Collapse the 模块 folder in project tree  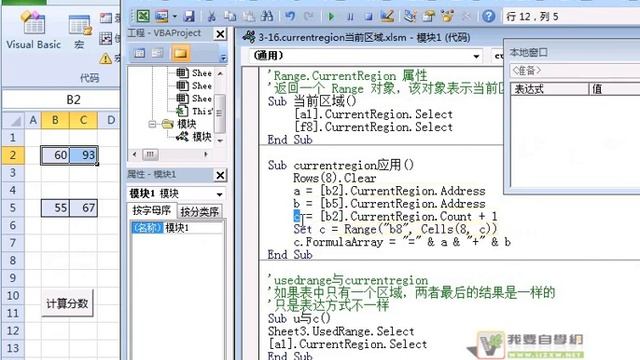point(152,124)
